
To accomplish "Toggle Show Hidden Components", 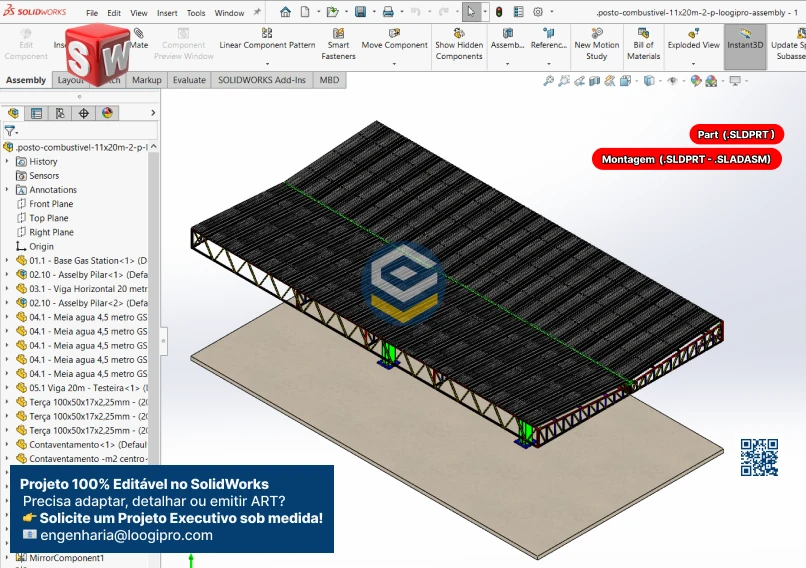I will 459,45.
